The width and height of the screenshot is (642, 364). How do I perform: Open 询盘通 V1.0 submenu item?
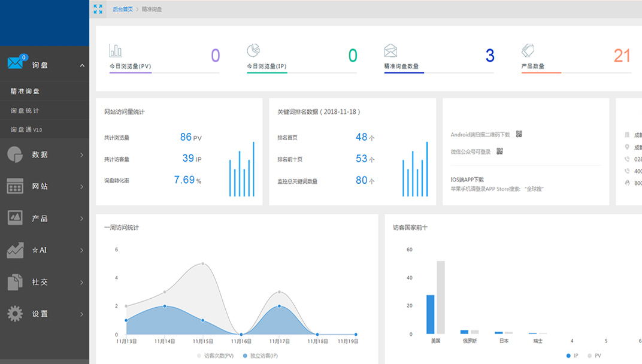point(26,129)
